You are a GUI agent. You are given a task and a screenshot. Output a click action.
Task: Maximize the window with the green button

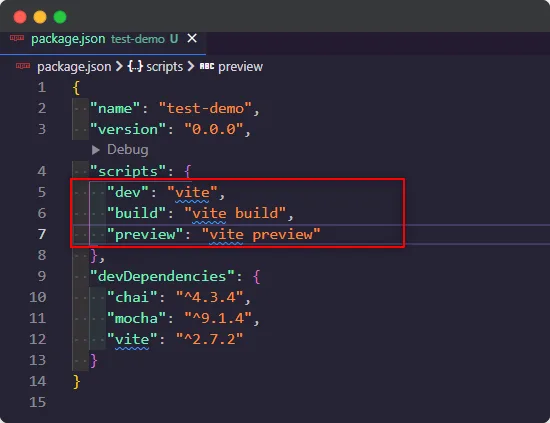pos(60,17)
